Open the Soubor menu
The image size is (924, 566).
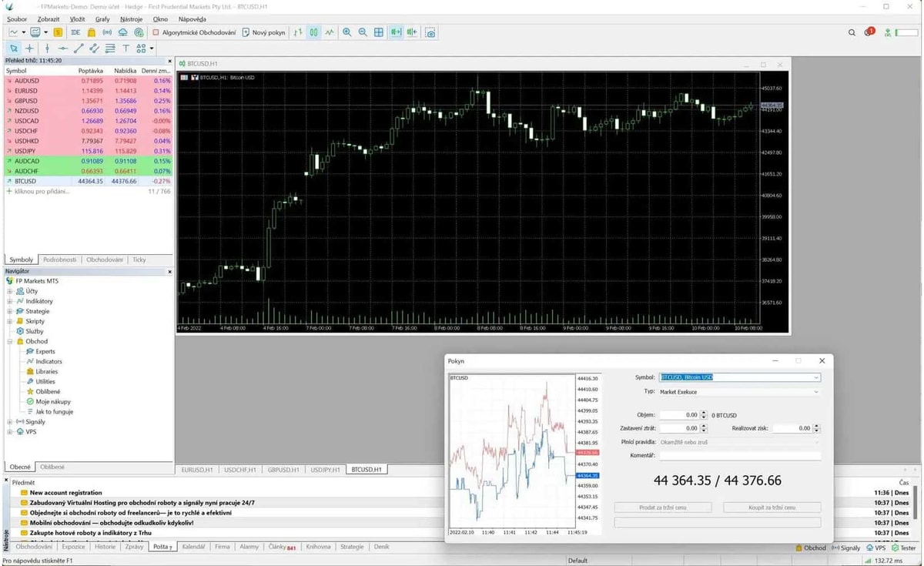click(17, 18)
